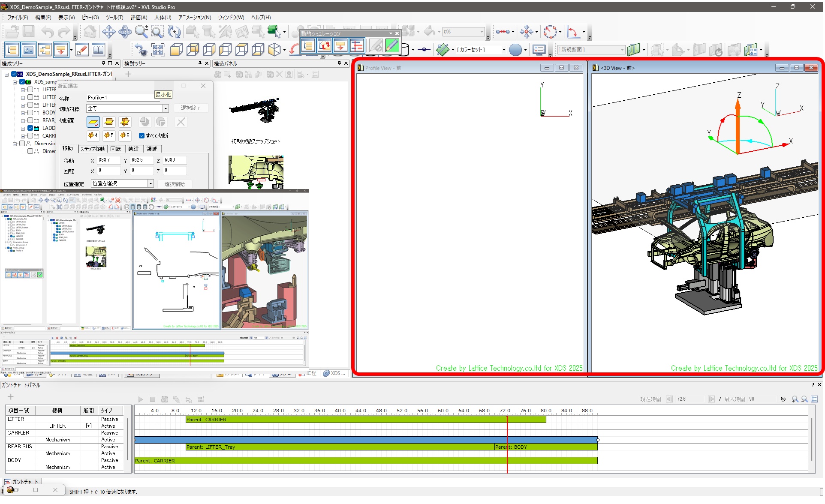Click the Gantt chart icon in simulation toolbar

(x=356, y=45)
